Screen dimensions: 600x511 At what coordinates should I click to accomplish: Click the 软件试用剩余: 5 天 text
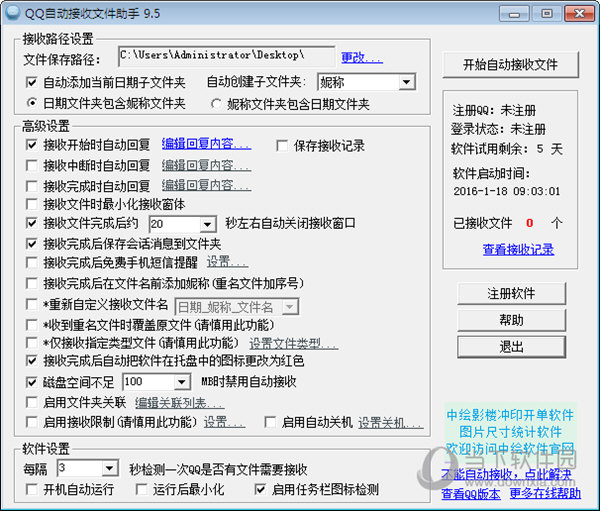[507, 149]
